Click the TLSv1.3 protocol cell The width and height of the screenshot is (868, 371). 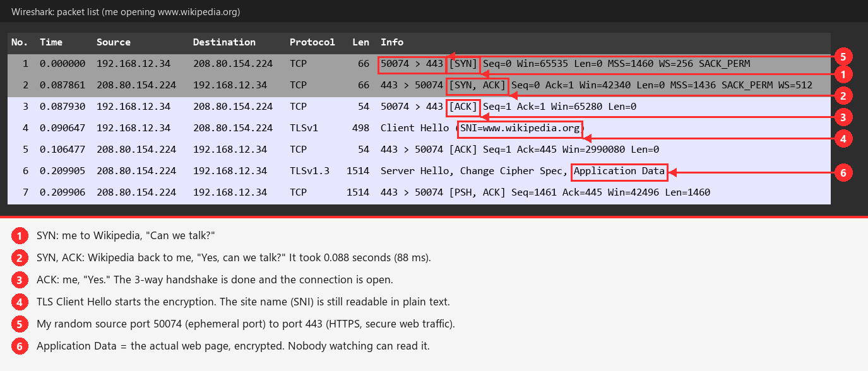310,171
